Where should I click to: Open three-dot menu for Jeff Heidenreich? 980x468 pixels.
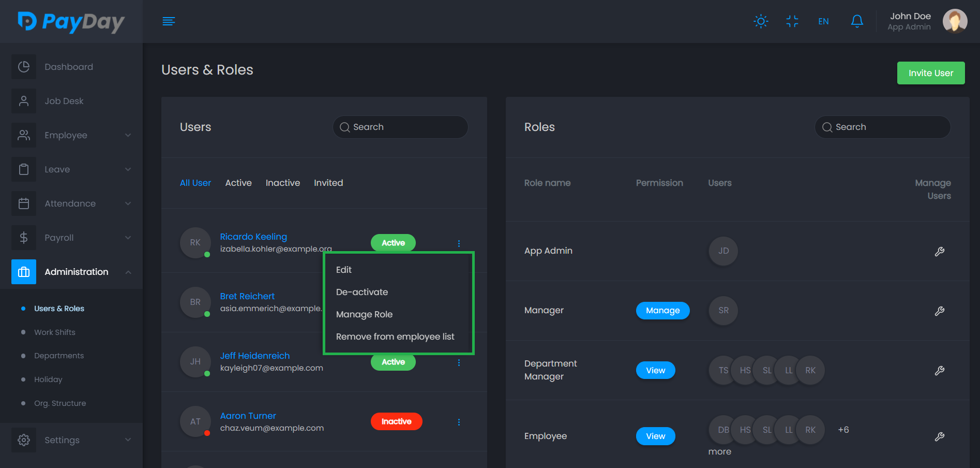(x=459, y=362)
